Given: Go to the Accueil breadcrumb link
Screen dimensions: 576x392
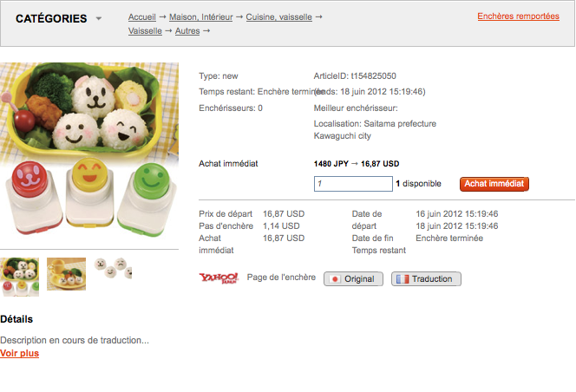Looking at the screenshot, I should 141,16.
